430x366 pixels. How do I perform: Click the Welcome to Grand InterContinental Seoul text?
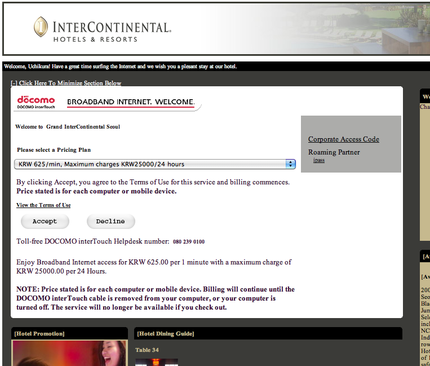pos(68,127)
